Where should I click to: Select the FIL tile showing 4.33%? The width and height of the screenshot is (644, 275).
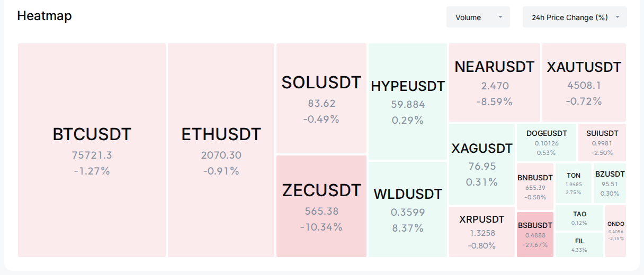579,245
